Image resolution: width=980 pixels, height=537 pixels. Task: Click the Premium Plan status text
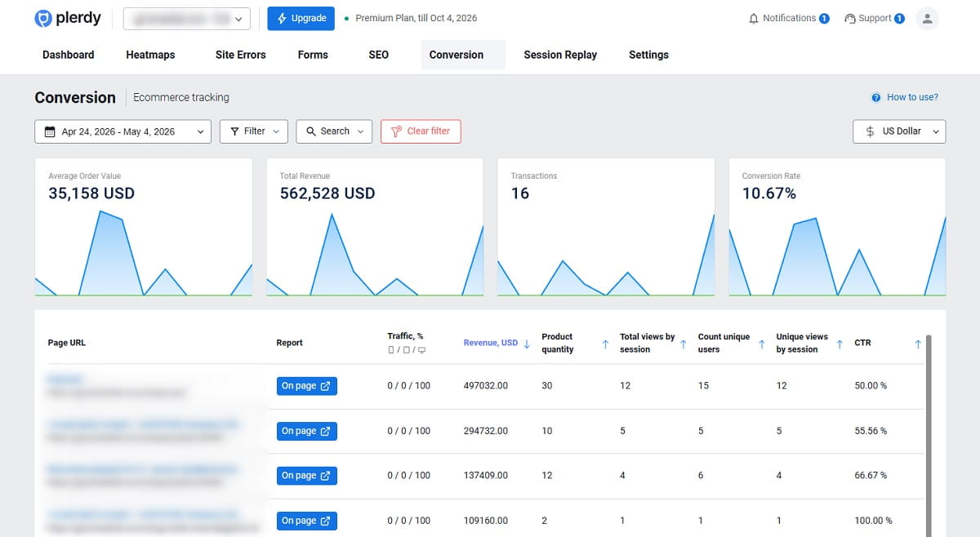pyautogui.click(x=416, y=18)
